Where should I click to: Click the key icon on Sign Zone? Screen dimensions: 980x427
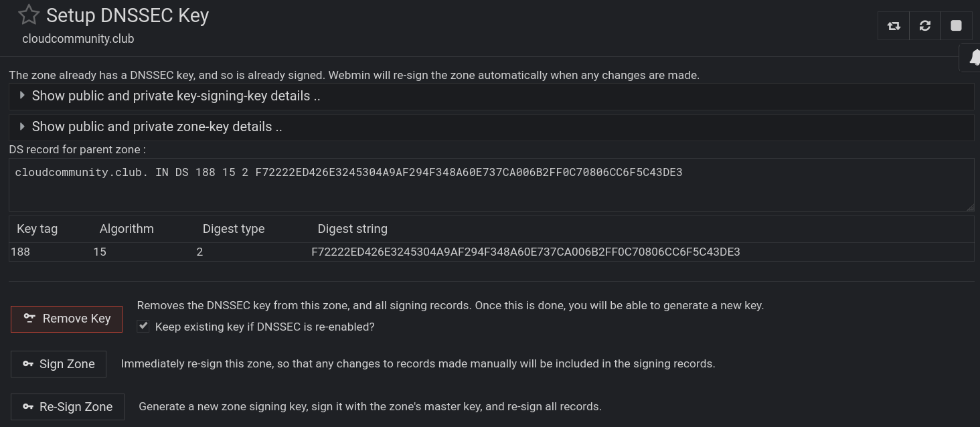(x=28, y=363)
